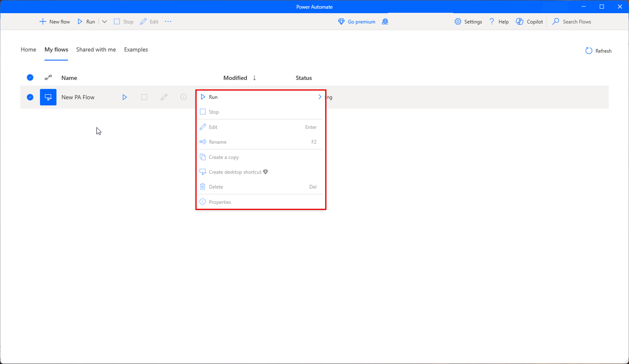Click the stop square icon in flow row

pos(144,97)
